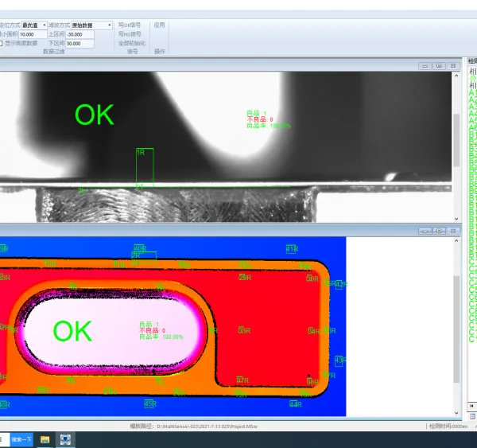Select the inspection app icon in taskbar
Screen dimensions: 477x448
(65, 439)
